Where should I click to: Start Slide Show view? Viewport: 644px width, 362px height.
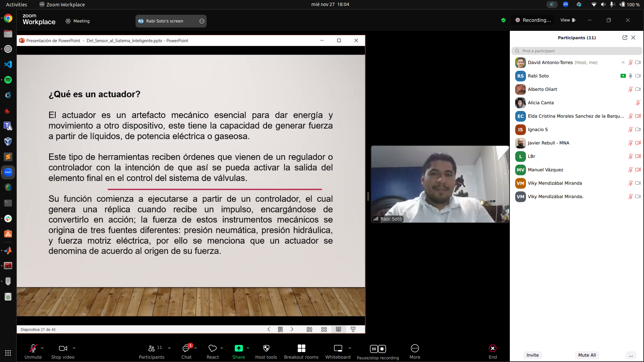click(x=353, y=329)
